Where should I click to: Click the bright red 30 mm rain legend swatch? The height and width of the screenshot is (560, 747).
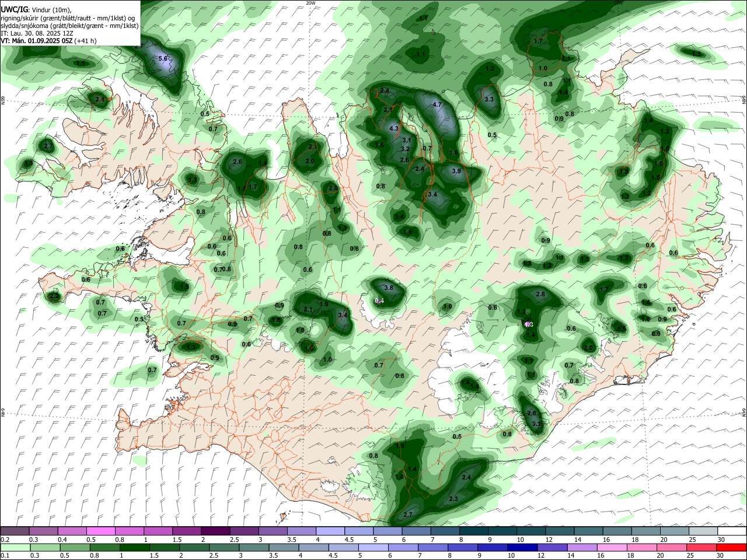tap(732, 547)
